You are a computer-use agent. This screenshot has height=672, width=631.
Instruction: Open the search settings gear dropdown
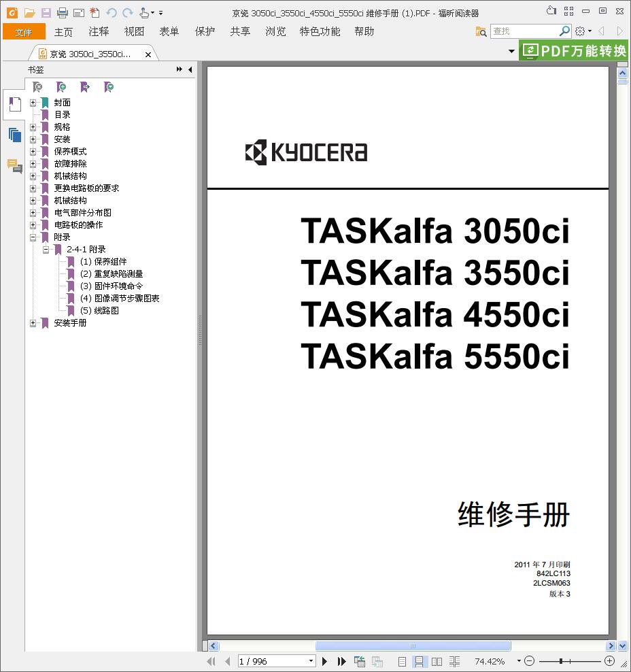pos(583,31)
